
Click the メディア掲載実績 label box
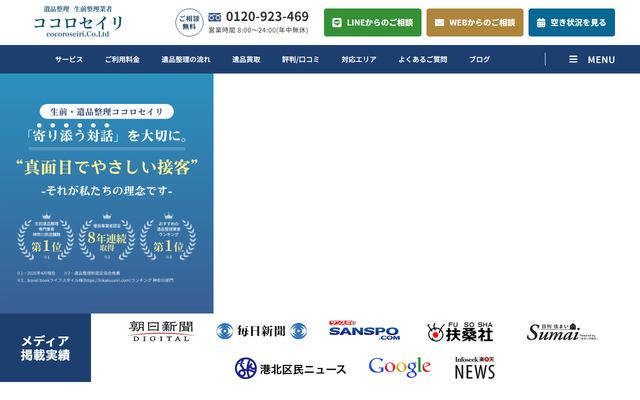[45, 348]
